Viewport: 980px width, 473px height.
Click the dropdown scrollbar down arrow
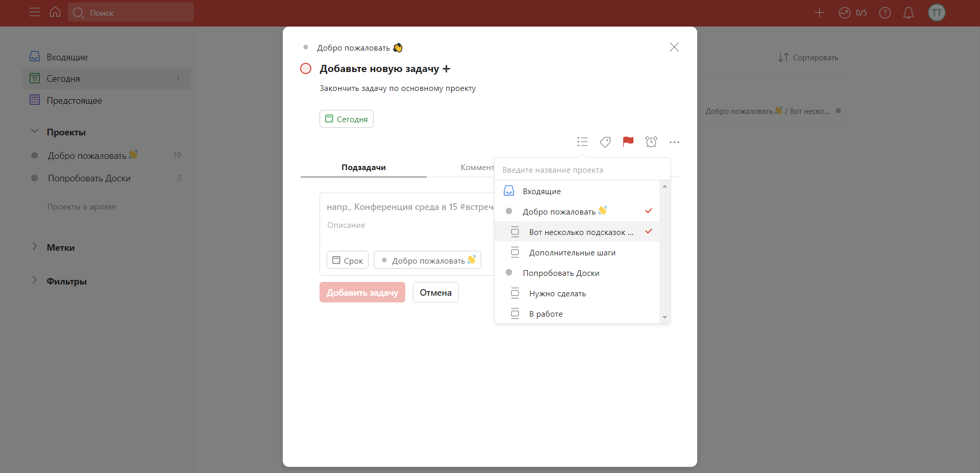click(x=665, y=317)
